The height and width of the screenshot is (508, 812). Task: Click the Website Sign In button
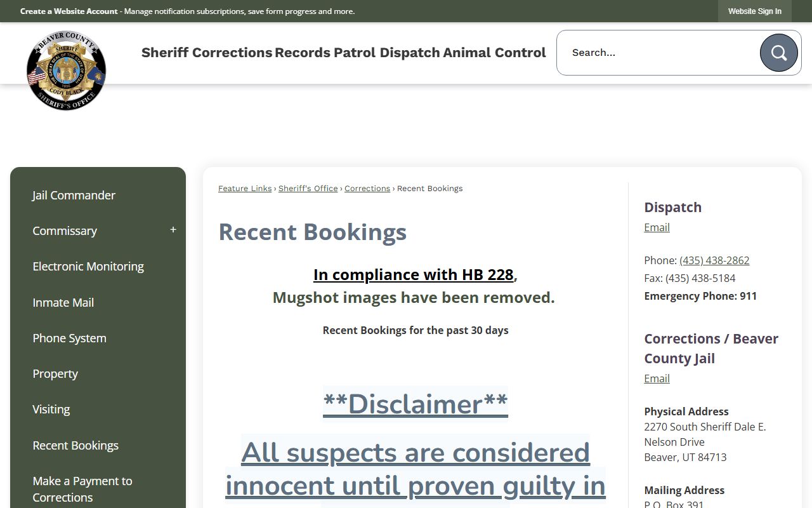755,11
